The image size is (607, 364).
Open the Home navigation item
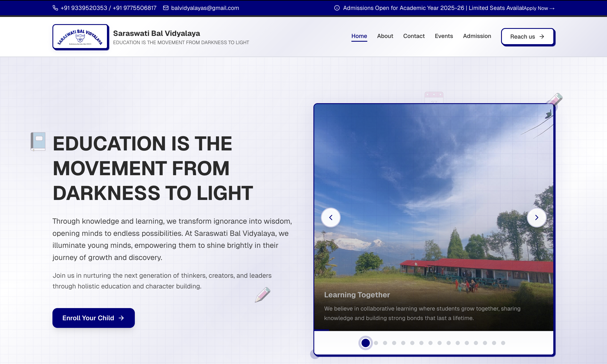[x=359, y=36]
